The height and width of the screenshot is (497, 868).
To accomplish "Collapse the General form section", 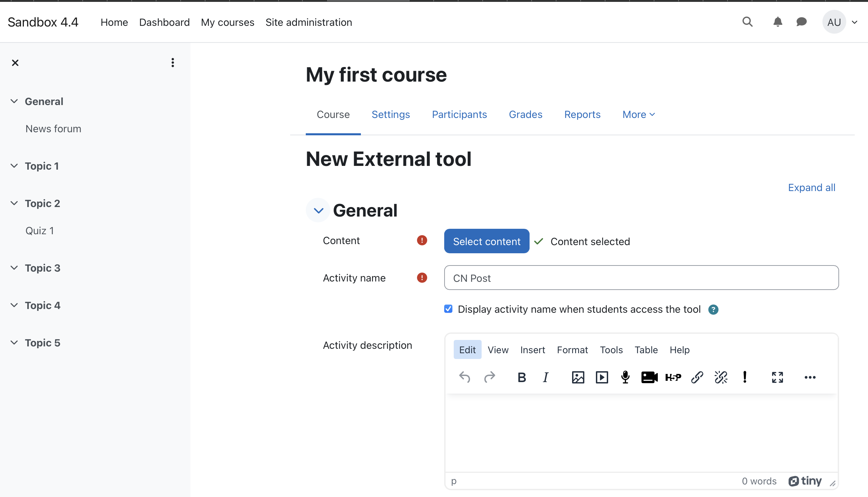I will click(318, 210).
